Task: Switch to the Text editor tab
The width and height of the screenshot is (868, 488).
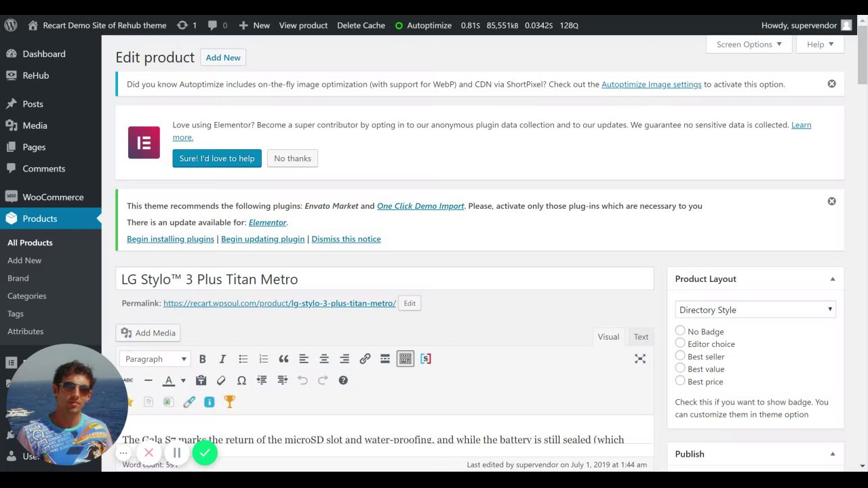Action: tap(641, 337)
